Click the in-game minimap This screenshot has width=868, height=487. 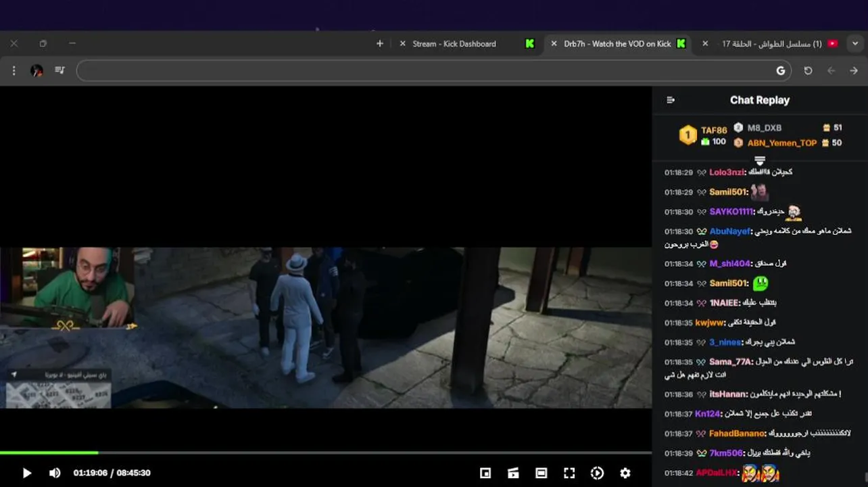click(x=58, y=394)
